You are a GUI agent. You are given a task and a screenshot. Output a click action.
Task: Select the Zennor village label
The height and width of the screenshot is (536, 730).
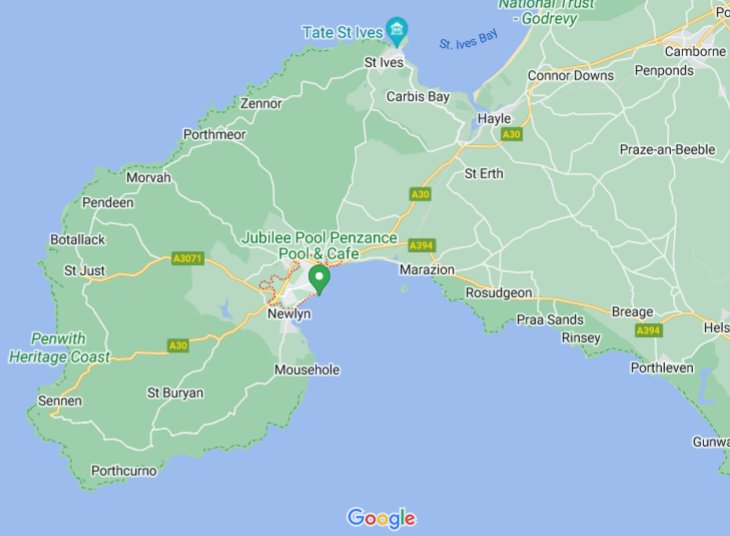click(x=261, y=103)
